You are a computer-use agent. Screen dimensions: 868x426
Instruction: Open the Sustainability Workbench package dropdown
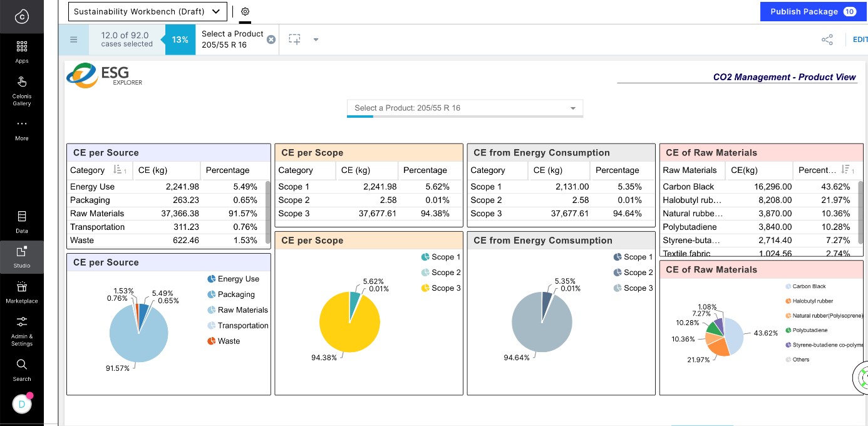click(147, 11)
